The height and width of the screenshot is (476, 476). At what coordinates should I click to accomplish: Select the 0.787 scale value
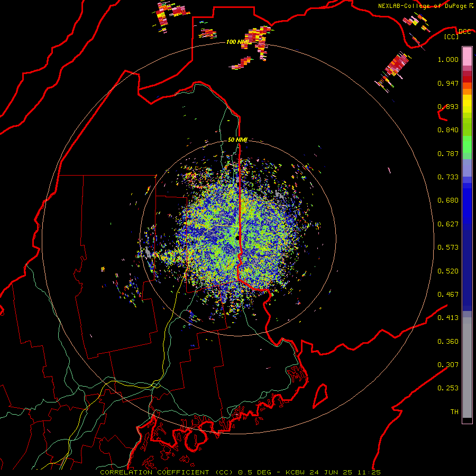pos(448,153)
